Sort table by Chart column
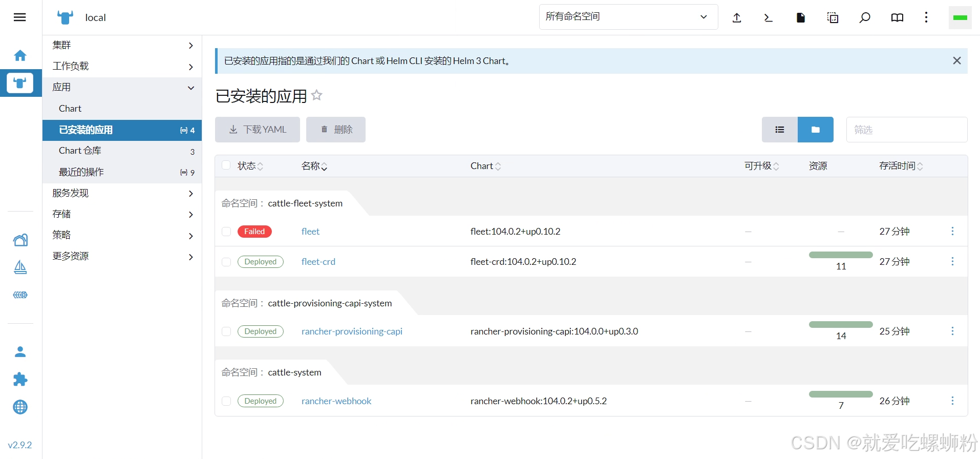This screenshot has height=459, width=980. 486,166
